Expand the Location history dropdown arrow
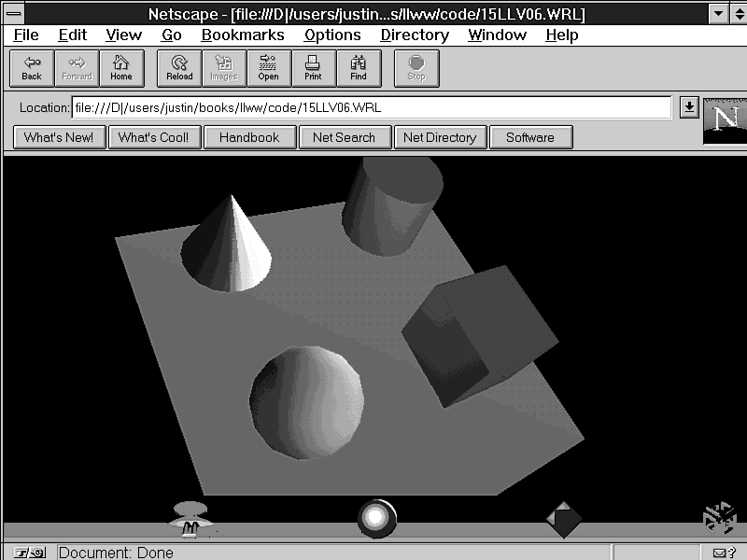The height and width of the screenshot is (560, 747). (x=689, y=107)
